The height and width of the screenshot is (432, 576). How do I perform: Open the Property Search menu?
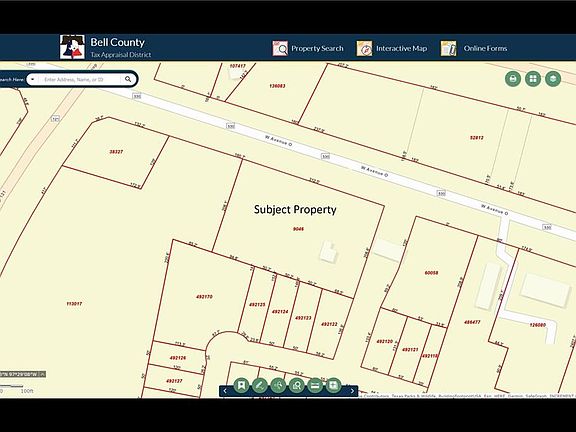(x=308, y=48)
